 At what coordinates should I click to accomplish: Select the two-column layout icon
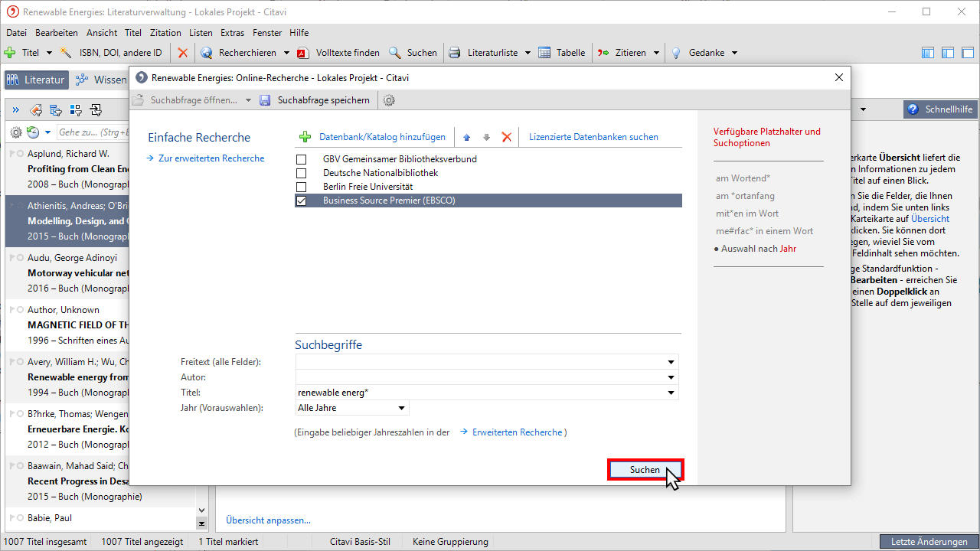pyautogui.click(x=948, y=53)
